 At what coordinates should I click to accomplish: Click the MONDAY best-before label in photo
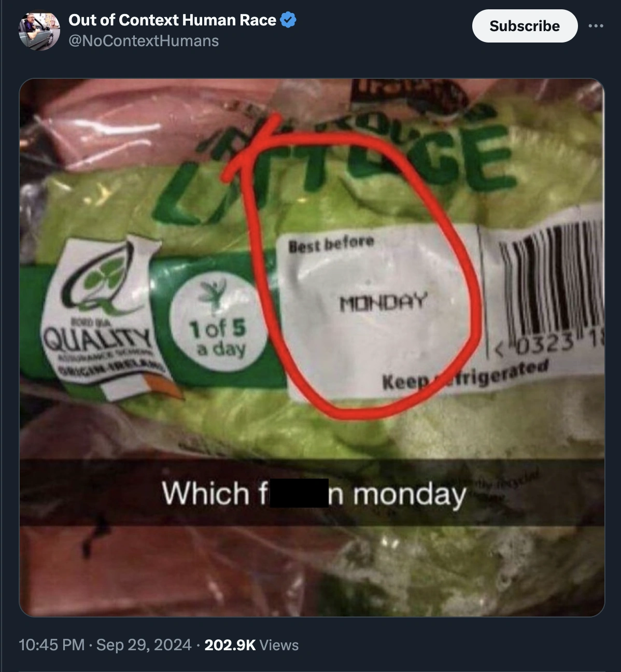coord(383,302)
